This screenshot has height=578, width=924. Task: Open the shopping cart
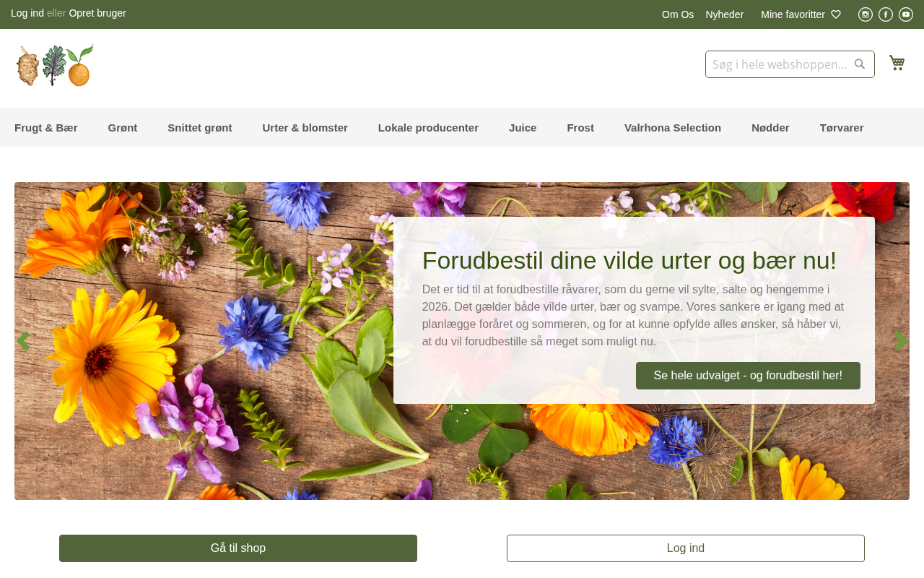pos(897,63)
